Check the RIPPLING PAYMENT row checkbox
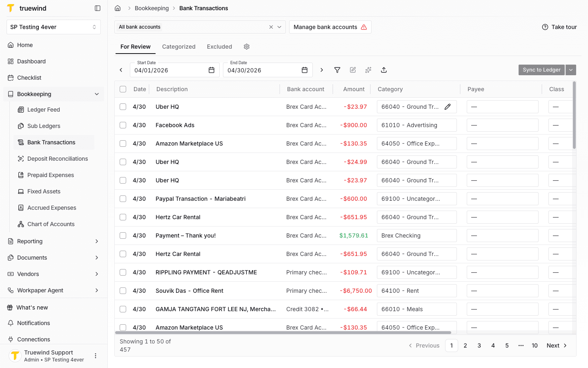The width and height of the screenshot is (588, 368). click(x=123, y=272)
